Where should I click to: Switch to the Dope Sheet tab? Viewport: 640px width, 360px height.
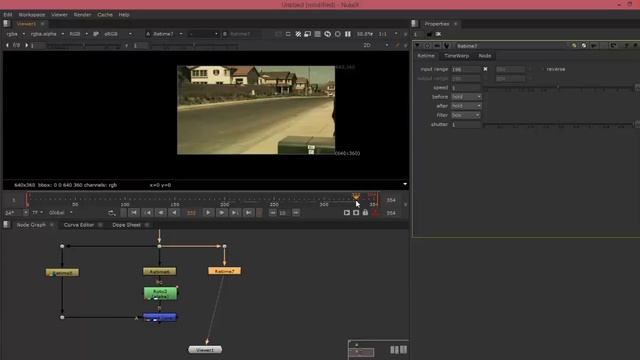[x=126, y=225]
